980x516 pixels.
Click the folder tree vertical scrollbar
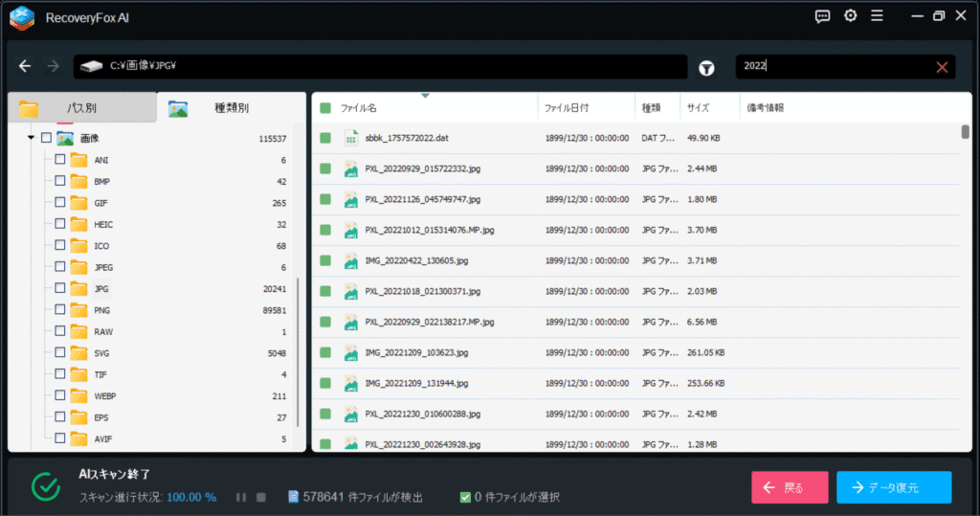(298, 352)
